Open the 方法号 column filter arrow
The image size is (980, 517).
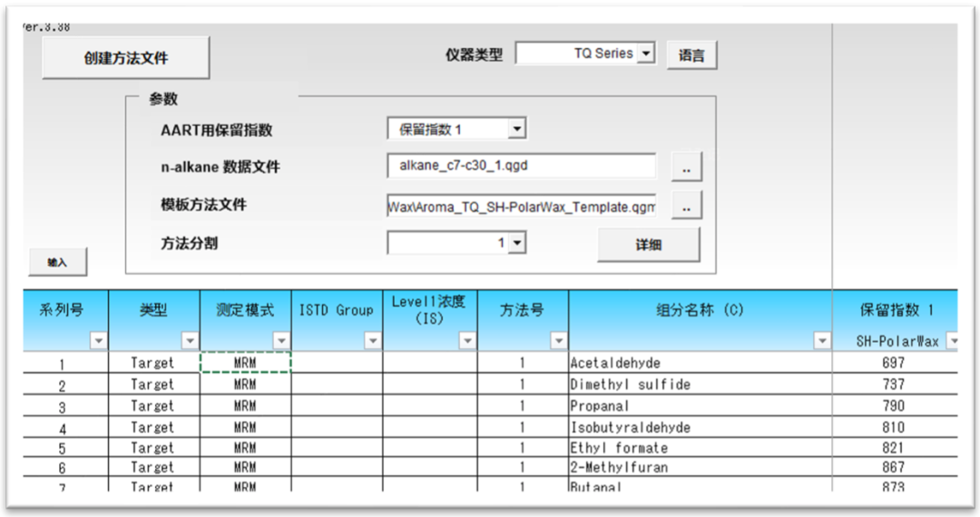click(558, 341)
